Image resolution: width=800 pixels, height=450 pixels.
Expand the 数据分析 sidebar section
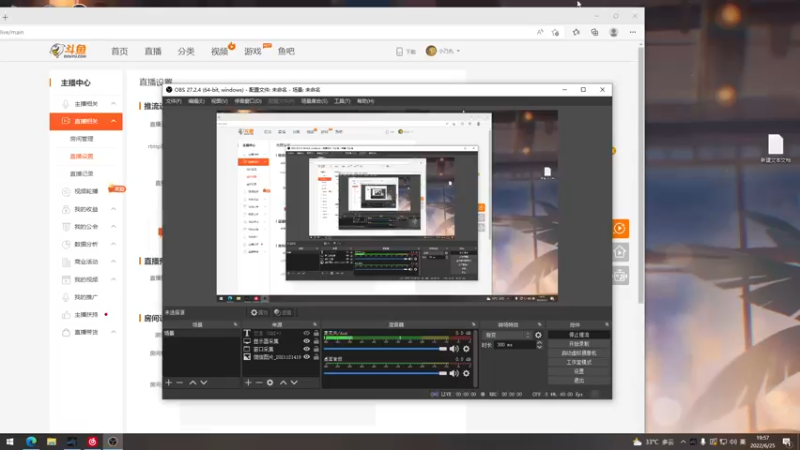(113, 244)
